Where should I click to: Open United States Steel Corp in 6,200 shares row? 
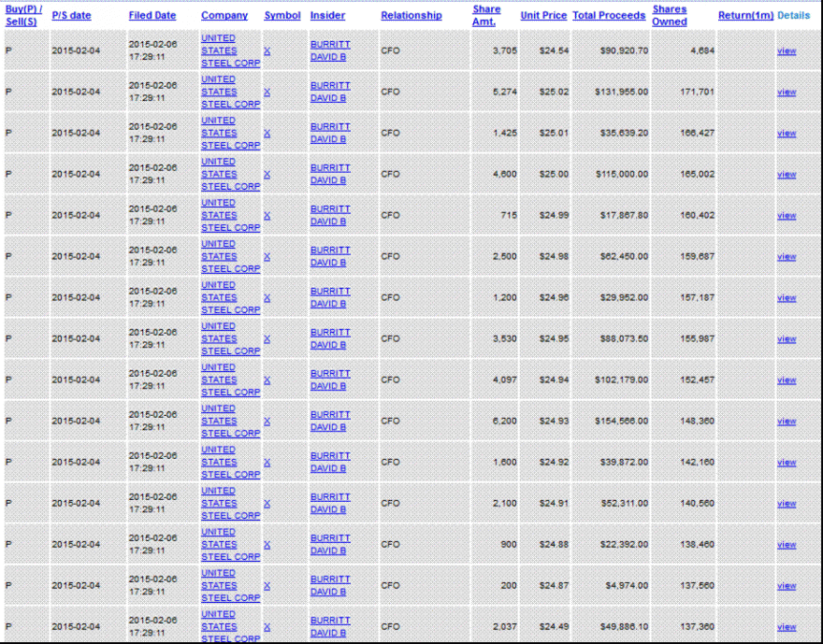coord(230,422)
